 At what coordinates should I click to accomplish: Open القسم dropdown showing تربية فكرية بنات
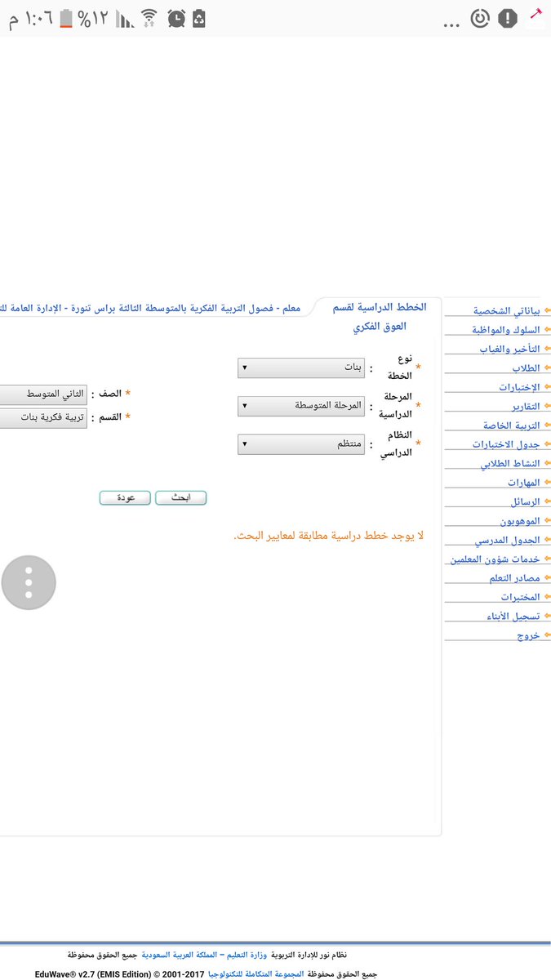(x=43, y=416)
